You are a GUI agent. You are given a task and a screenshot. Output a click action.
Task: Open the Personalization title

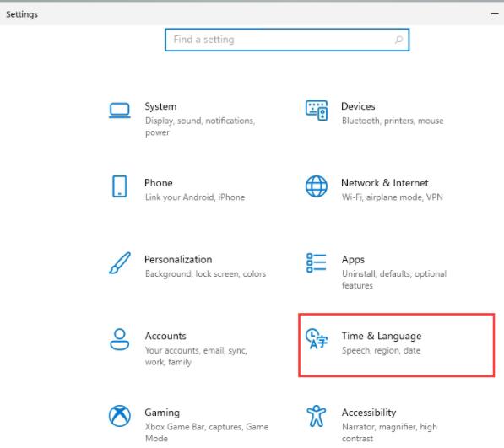click(178, 260)
